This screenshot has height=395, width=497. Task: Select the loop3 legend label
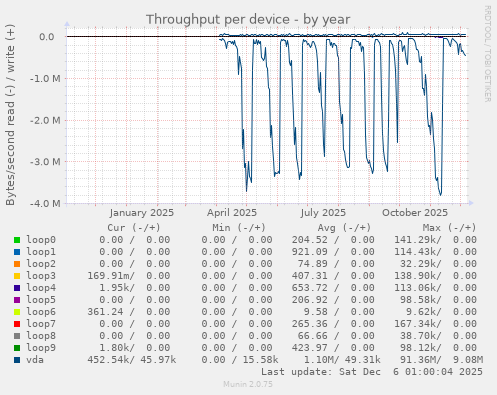[x=41, y=276]
